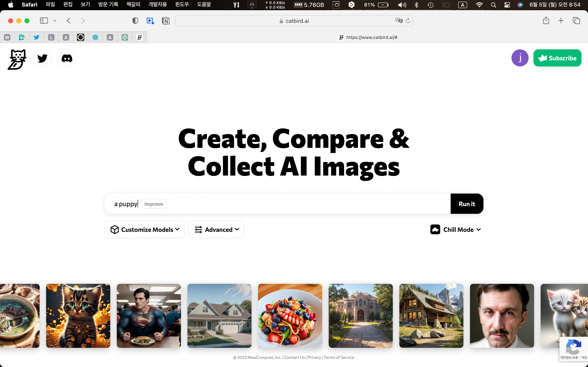Reload the page with refresh icon
588x367 pixels.
click(408, 21)
